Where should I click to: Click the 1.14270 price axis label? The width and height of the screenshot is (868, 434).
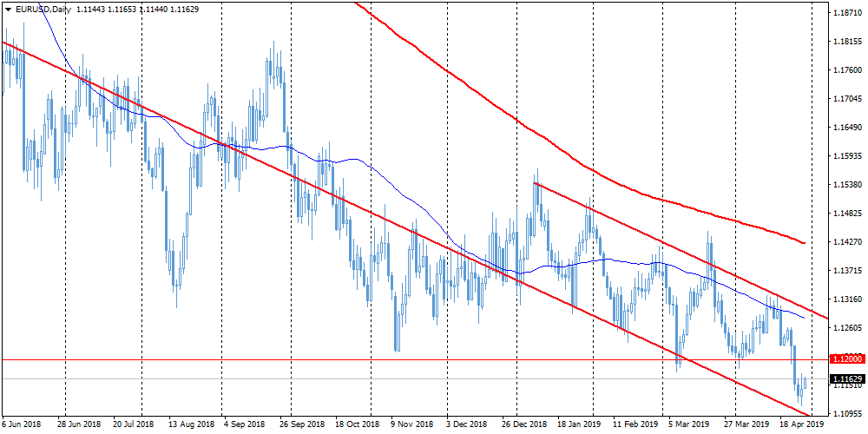coord(847,242)
